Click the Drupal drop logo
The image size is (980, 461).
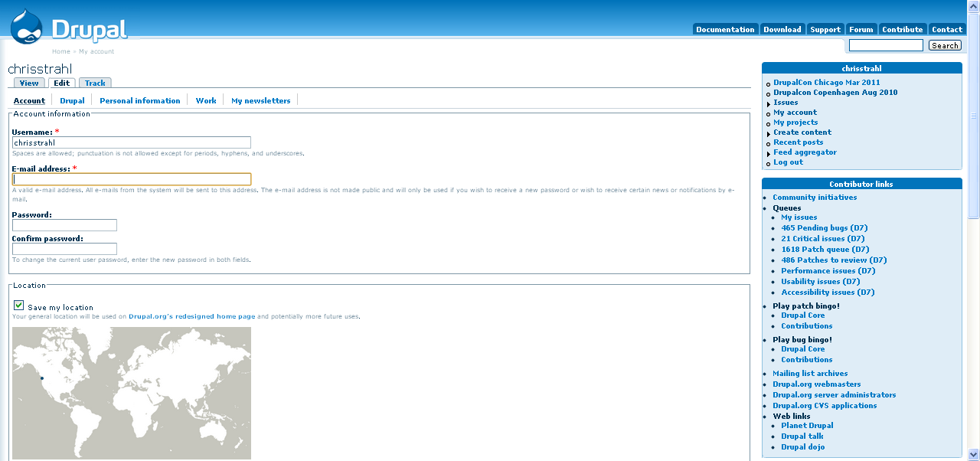coord(28,26)
